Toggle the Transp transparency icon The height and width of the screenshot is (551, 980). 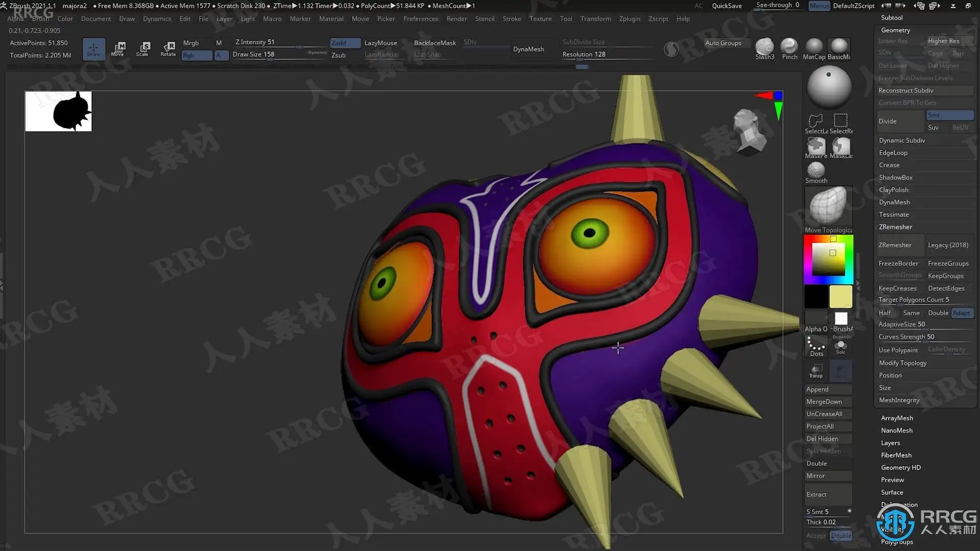pyautogui.click(x=816, y=371)
